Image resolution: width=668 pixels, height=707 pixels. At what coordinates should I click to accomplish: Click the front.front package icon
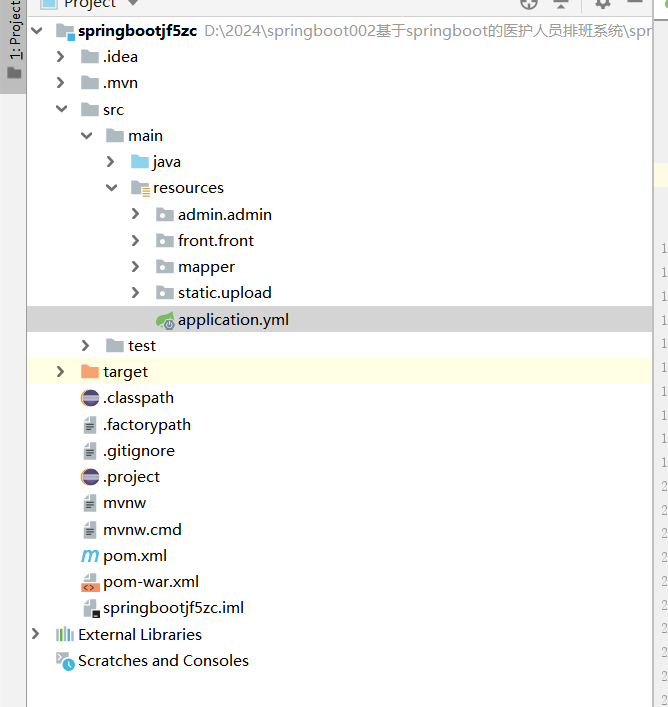[165, 241]
